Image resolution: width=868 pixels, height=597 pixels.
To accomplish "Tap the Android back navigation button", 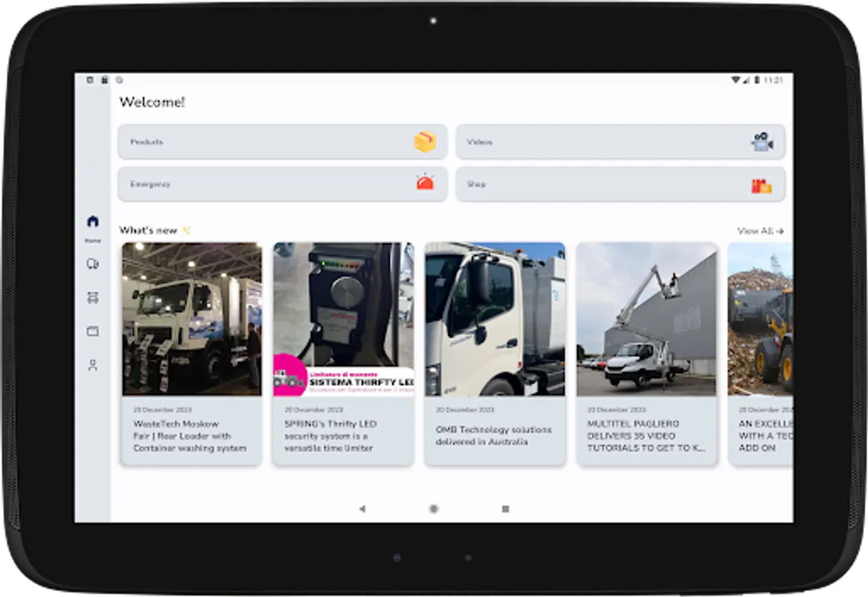I will [x=362, y=507].
